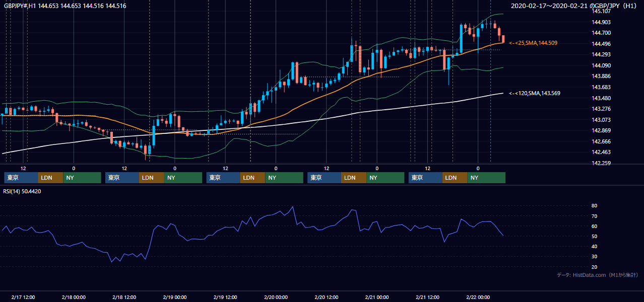Select the NY session block for 2/17
This screenshot has width=644, height=302.
tap(82, 178)
